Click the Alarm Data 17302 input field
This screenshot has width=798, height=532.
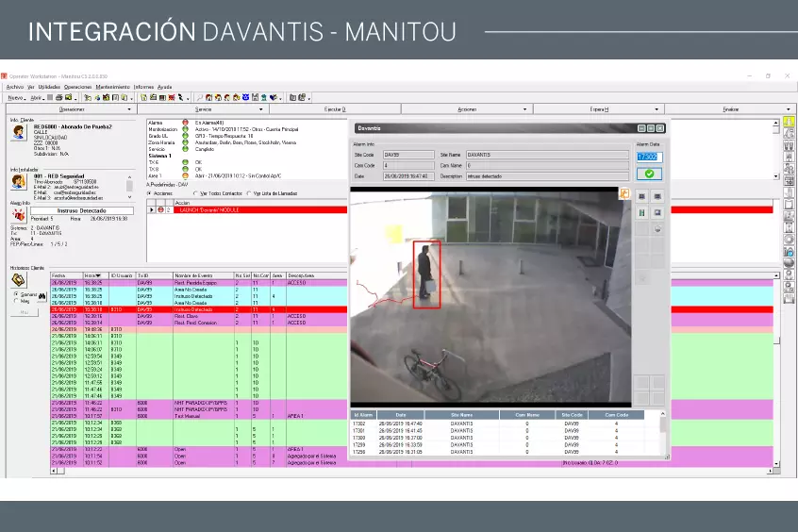649,157
